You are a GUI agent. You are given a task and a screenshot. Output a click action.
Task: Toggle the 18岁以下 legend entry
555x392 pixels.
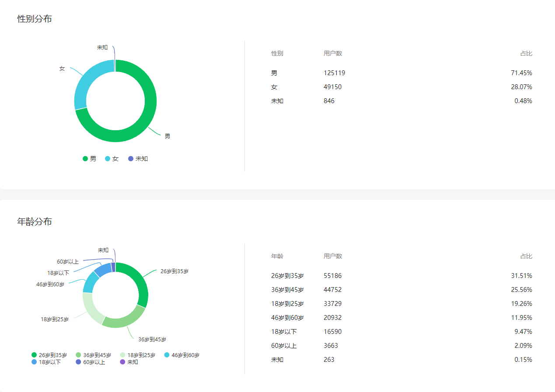tap(46, 362)
